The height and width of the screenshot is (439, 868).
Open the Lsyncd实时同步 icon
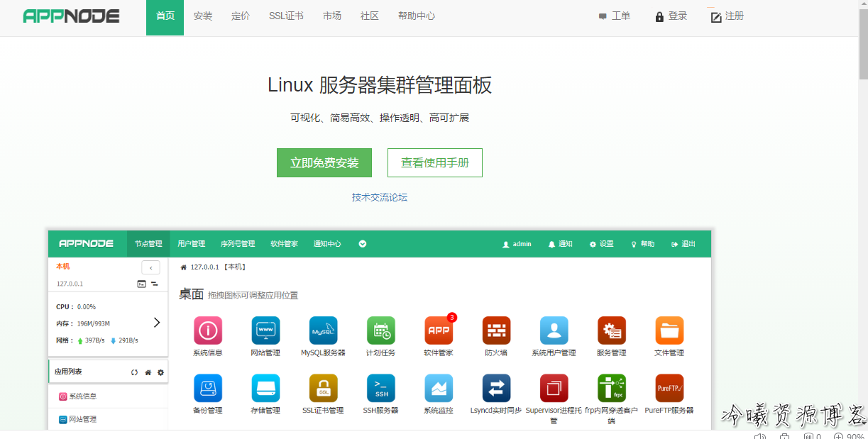pos(496,388)
